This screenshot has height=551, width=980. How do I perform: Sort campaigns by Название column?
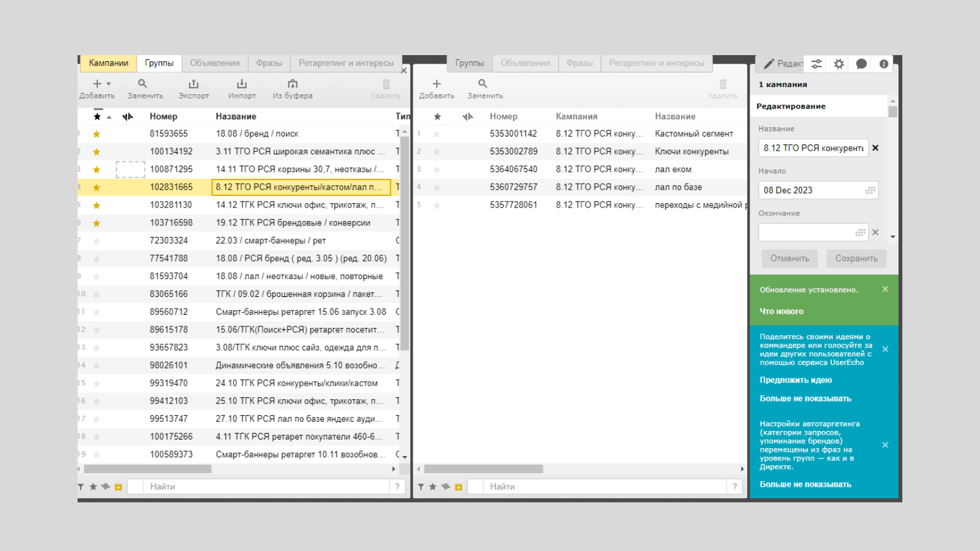tap(236, 116)
